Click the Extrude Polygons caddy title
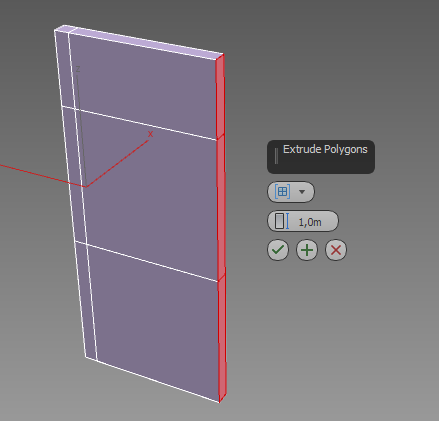This screenshot has height=421, width=439. (x=325, y=149)
